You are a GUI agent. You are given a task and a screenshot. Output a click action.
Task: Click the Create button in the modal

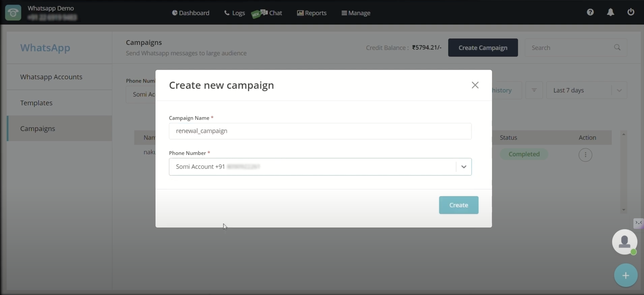click(459, 205)
